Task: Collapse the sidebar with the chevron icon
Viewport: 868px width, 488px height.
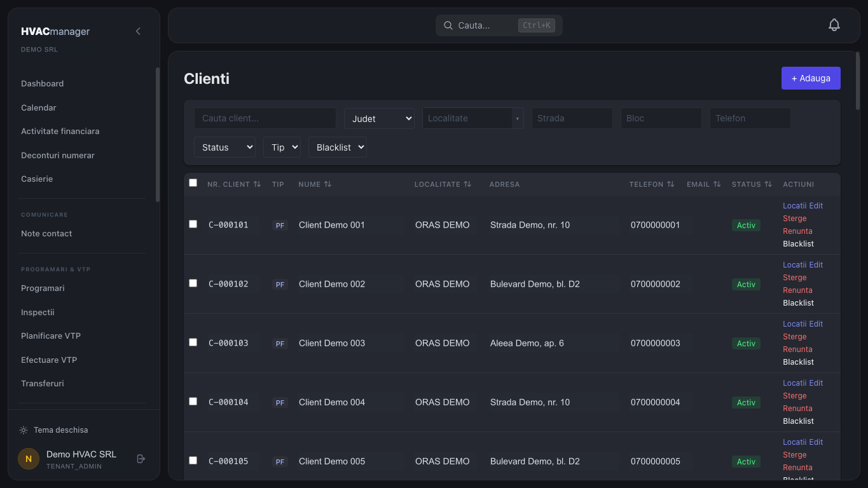Action: click(x=138, y=31)
